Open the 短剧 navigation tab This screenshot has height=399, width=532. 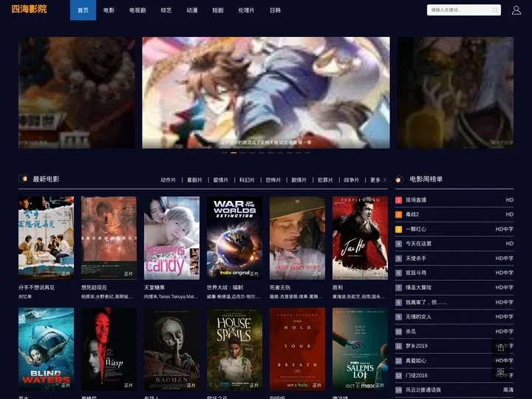click(218, 10)
